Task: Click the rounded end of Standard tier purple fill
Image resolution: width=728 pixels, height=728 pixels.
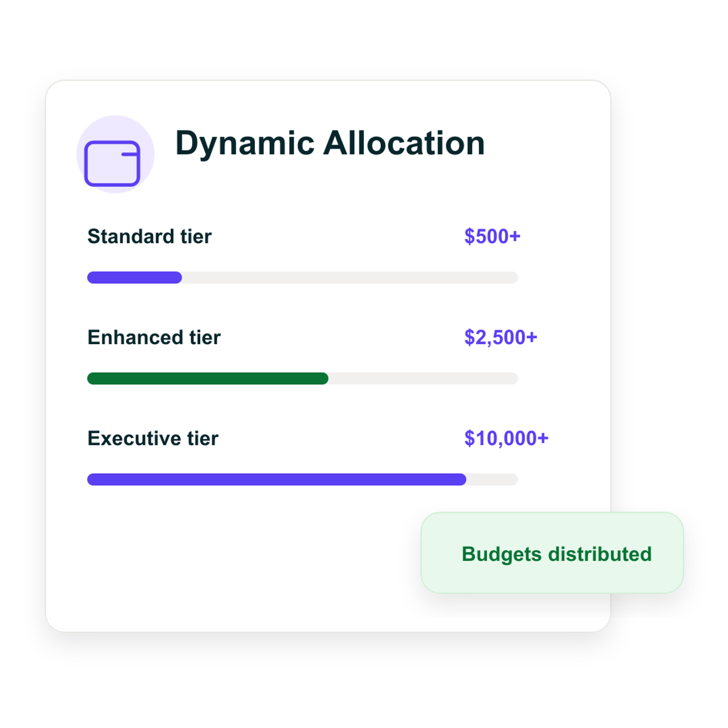Action: pyautogui.click(x=178, y=277)
